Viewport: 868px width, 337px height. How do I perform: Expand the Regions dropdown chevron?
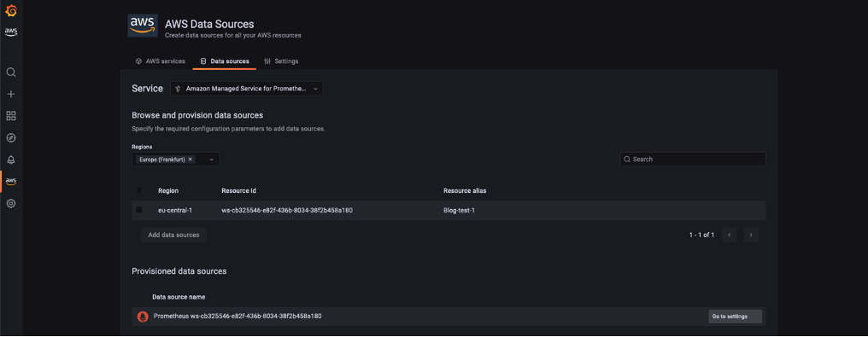click(x=211, y=159)
